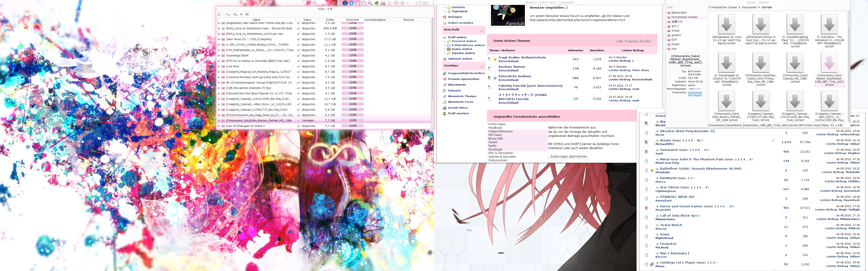Expand hidden tray icons arrow

pyautogui.click(x=408, y=3)
